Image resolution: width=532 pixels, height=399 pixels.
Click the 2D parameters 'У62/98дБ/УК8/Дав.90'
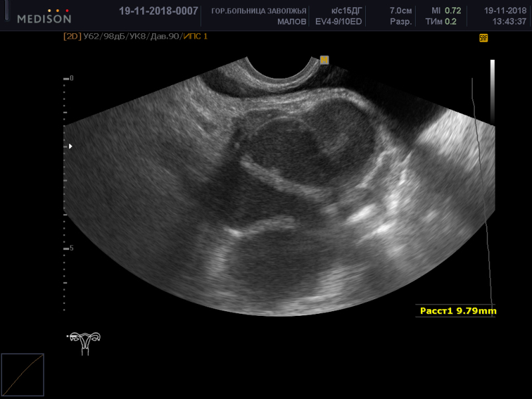(132, 37)
